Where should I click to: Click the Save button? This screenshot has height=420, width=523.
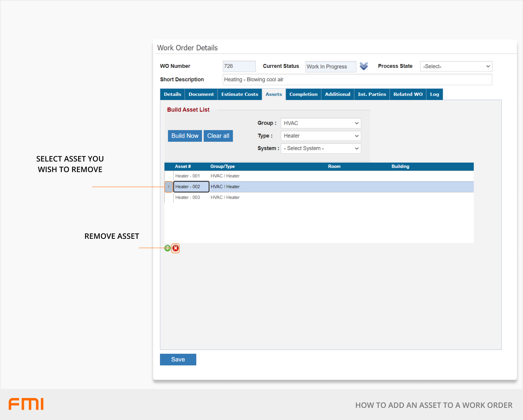(x=178, y=359)
